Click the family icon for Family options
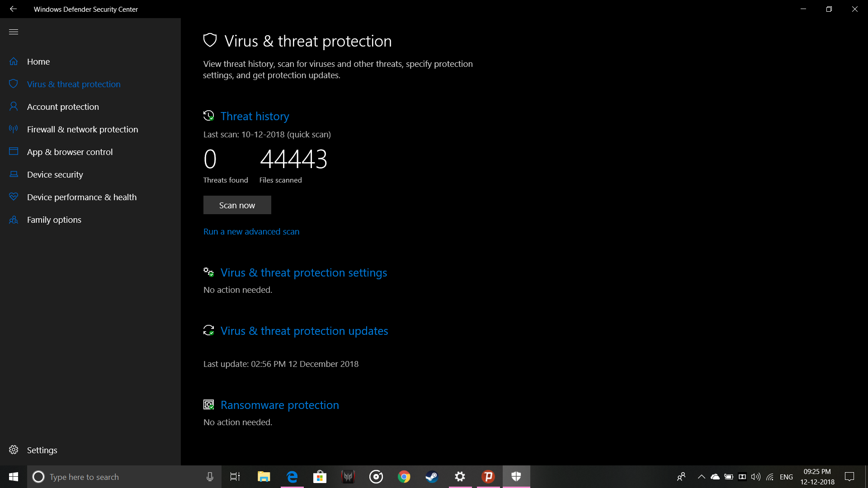Screen dimensions: 868x488 pyautogui.click(x=14, y=220)
